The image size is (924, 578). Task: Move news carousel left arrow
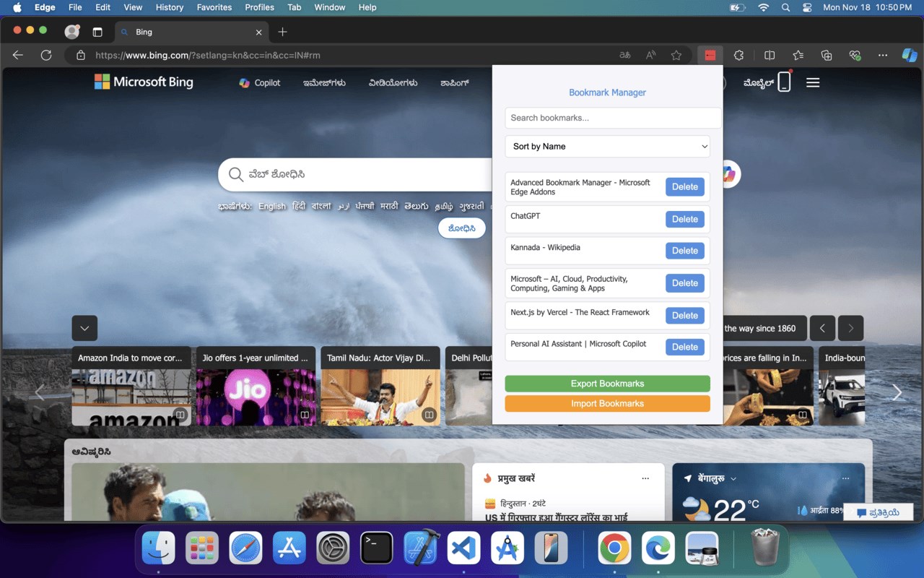[x=40, y=392]
